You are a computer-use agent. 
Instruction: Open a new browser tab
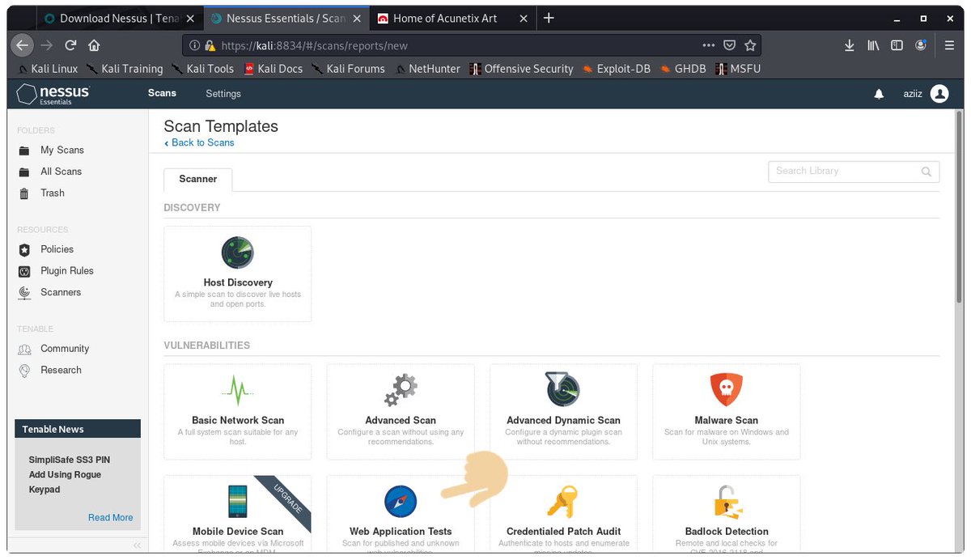pos(549,18)
